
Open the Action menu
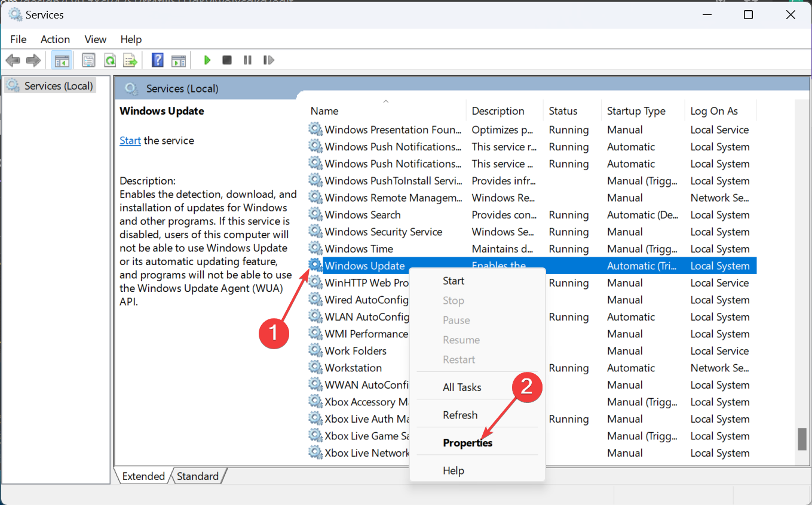coord(55,39)
